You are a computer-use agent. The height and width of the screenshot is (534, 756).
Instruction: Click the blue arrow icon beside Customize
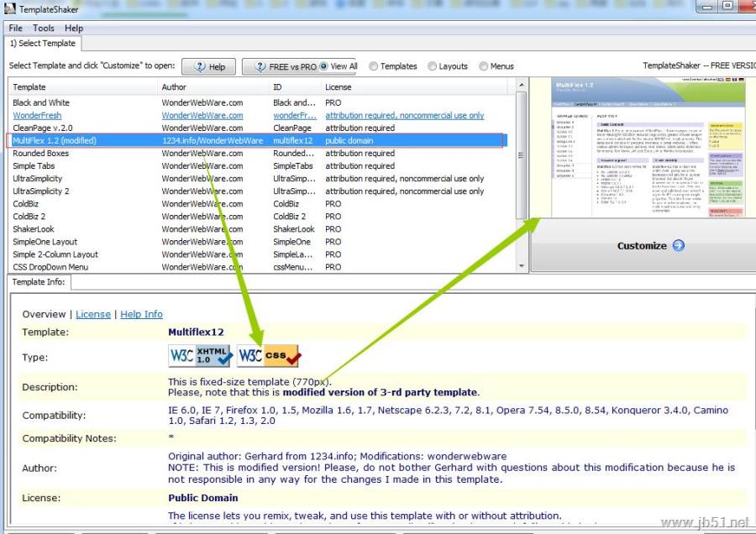tap(679, 245)
